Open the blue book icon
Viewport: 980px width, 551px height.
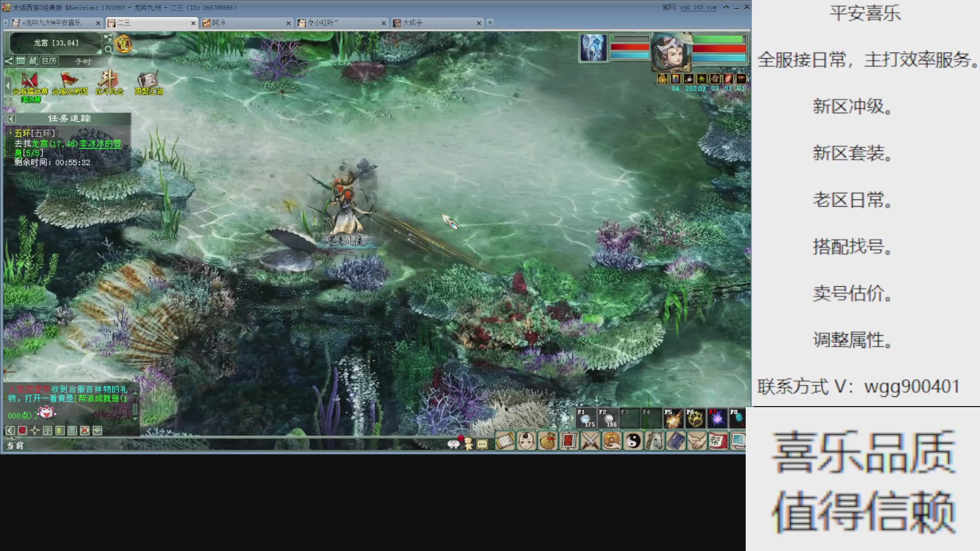[676, 441]
